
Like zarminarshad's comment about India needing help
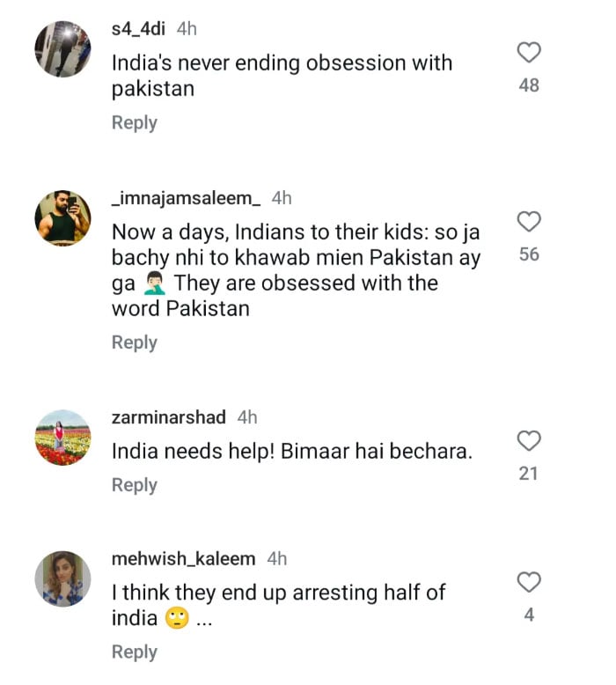pyautogui.click(x=528, y=441)
